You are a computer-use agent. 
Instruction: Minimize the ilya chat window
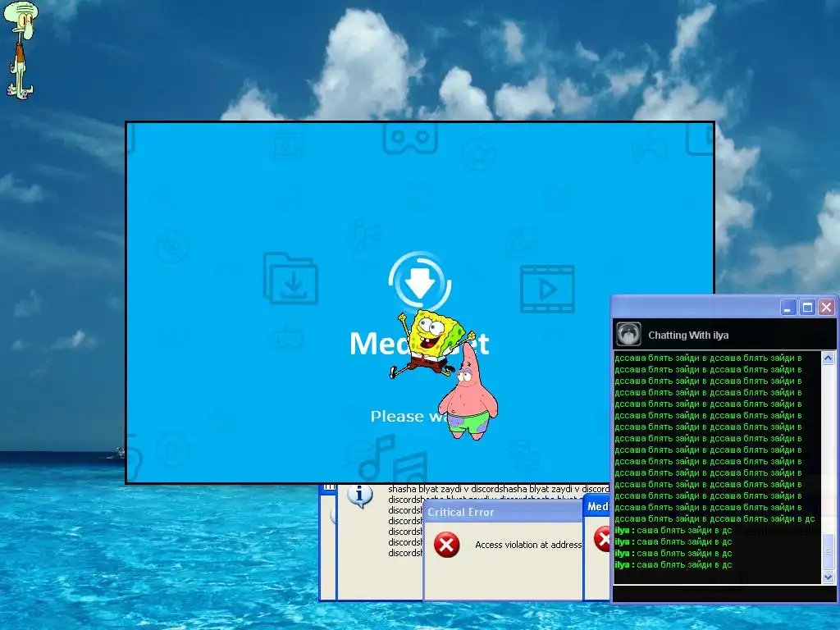[788, 308]
